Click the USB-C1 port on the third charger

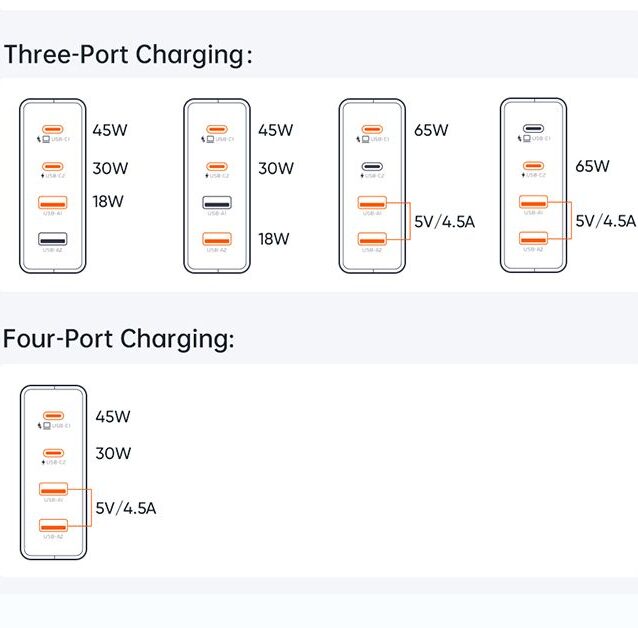click(x=372, y=130)
